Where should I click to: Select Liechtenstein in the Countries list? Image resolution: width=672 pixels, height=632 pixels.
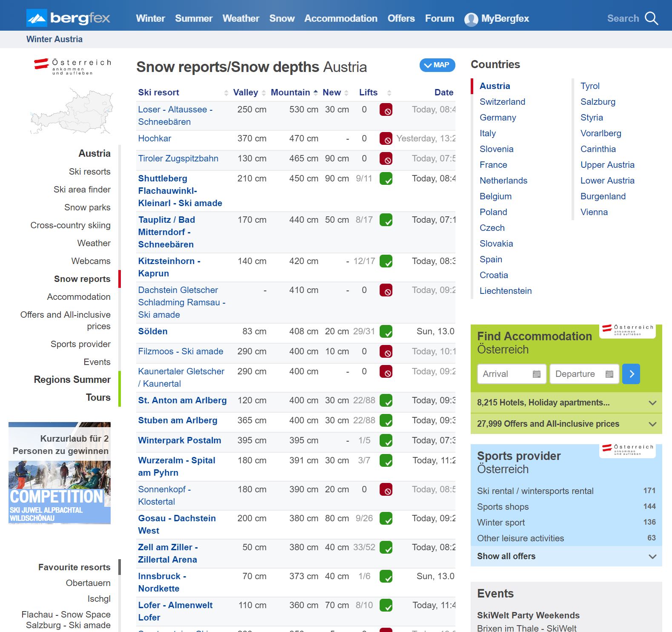point(506,291)
